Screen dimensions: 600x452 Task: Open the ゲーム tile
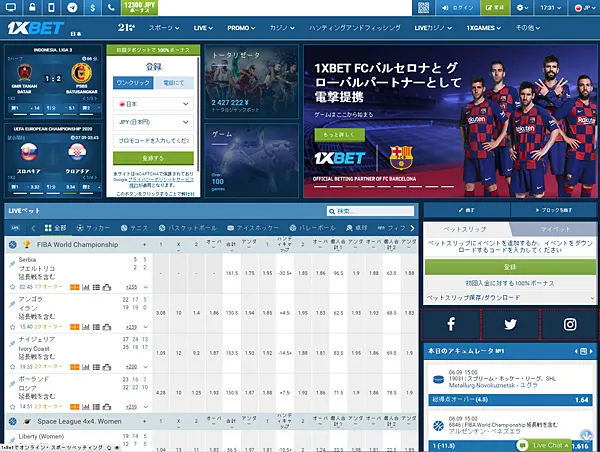[x=251, y=160]
